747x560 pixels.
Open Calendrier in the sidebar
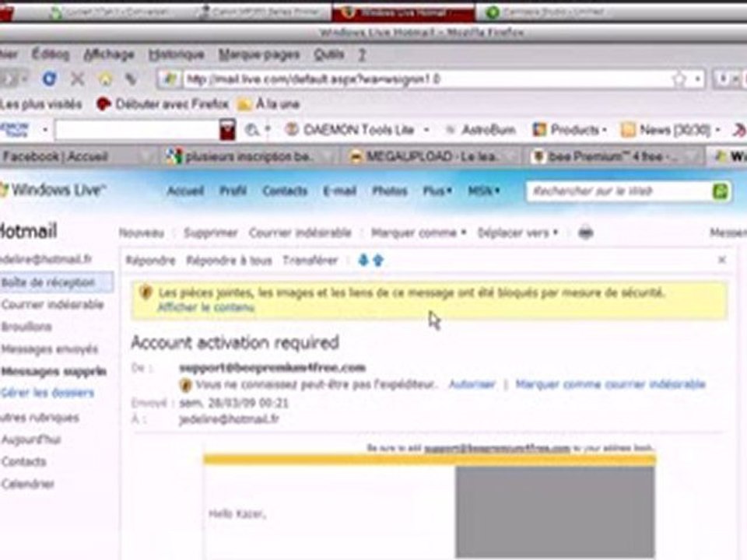coord(28,485)
